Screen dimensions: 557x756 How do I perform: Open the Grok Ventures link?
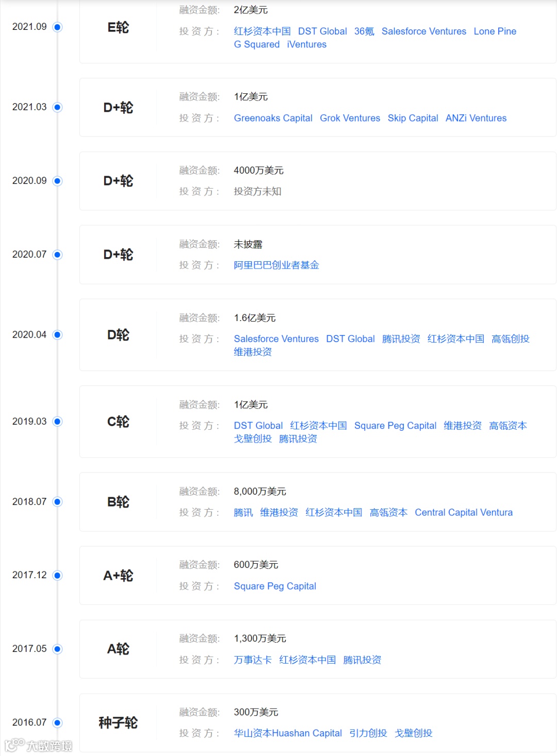point(350,118)
